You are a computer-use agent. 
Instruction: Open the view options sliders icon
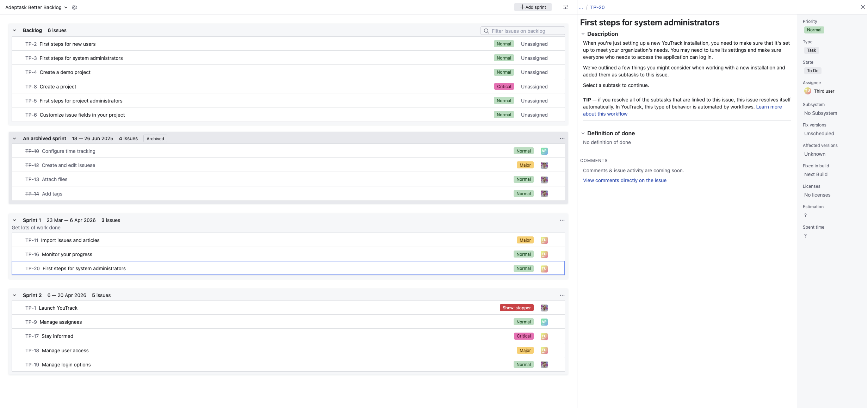[566, 7]
